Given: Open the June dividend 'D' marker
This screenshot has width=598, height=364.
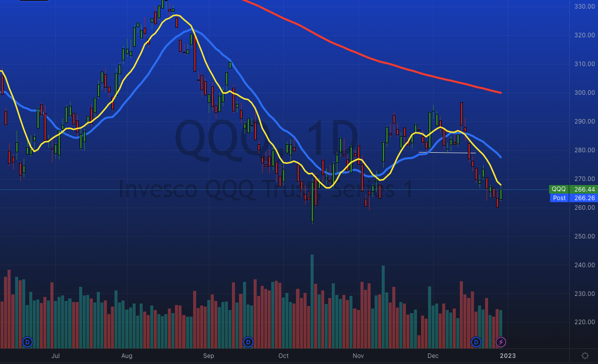Looking at the screenshot, I should tap(27, 342).
